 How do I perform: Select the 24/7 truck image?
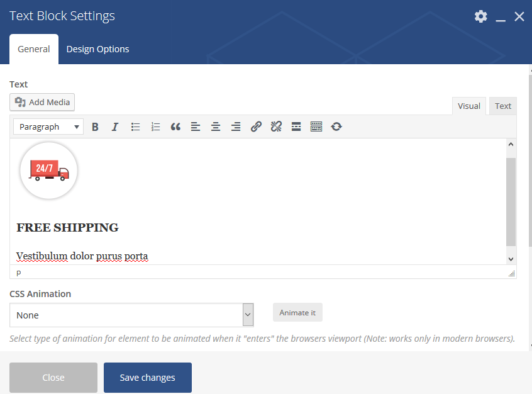click(49, 171)
